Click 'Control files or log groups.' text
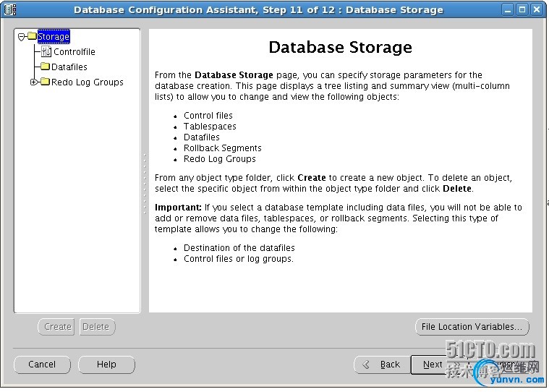The height and width of the screenshot is (392, 549). click(x=239, y=259)
